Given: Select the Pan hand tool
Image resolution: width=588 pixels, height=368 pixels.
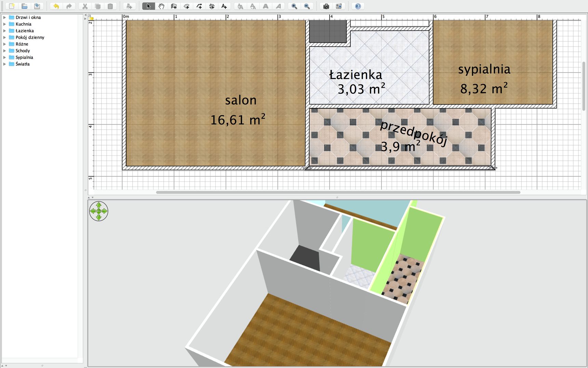Looking at the screenshot, I should [x=161, y=6].
